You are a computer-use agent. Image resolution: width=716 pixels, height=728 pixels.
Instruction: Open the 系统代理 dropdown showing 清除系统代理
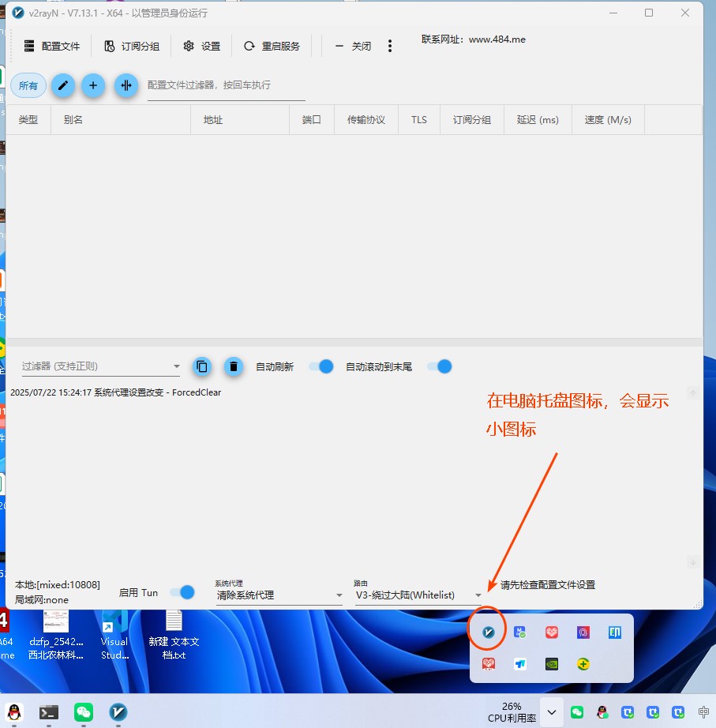click(x=279, y=595)
